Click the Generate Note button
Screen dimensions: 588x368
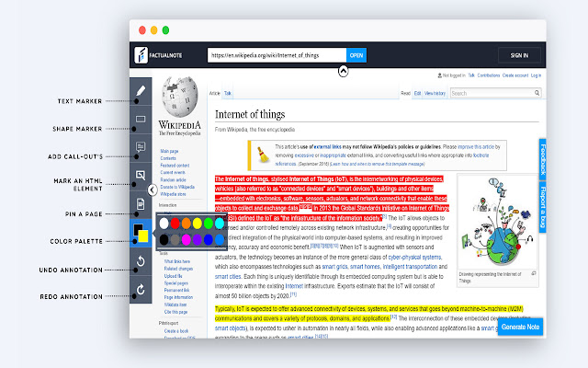coord(520,327)
